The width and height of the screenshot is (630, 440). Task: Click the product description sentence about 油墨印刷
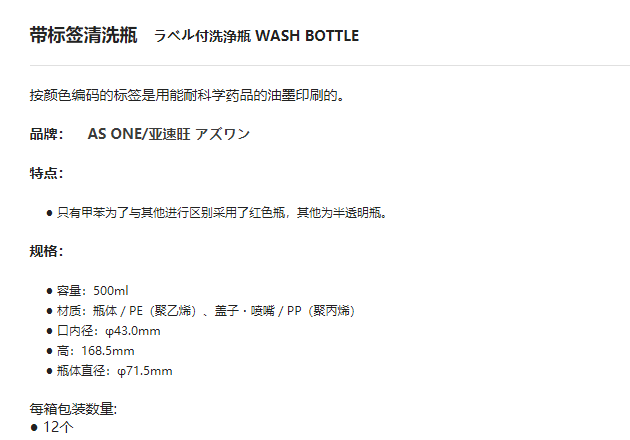pyautogui.click(x=187, y=95)
